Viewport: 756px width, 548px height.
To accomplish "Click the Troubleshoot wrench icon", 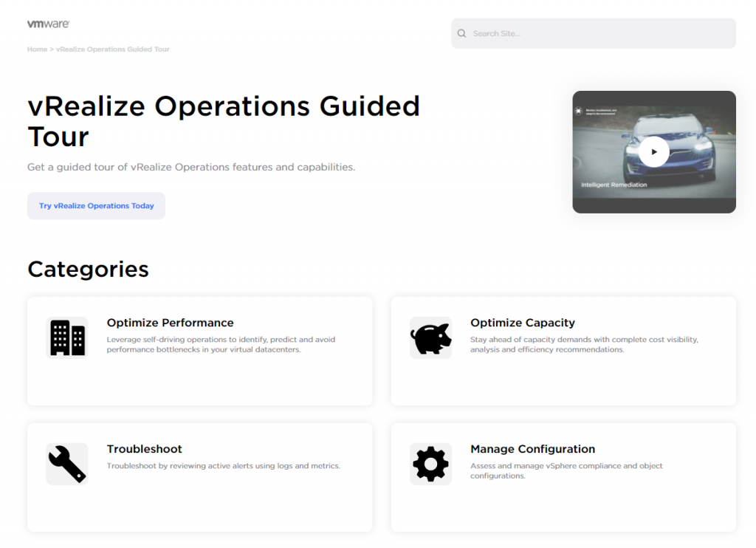I will pyautogui.click(x=67, y=464).
